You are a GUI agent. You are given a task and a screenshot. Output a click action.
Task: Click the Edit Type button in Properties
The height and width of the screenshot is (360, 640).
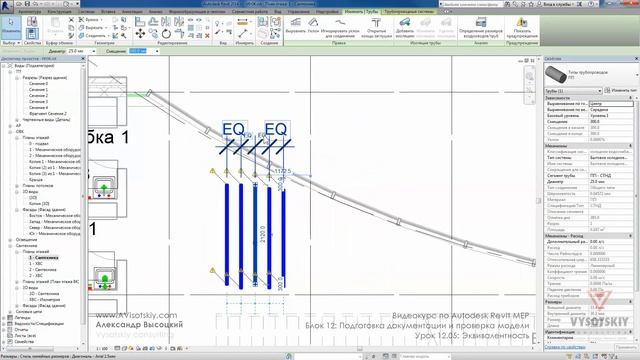point(620,90)
